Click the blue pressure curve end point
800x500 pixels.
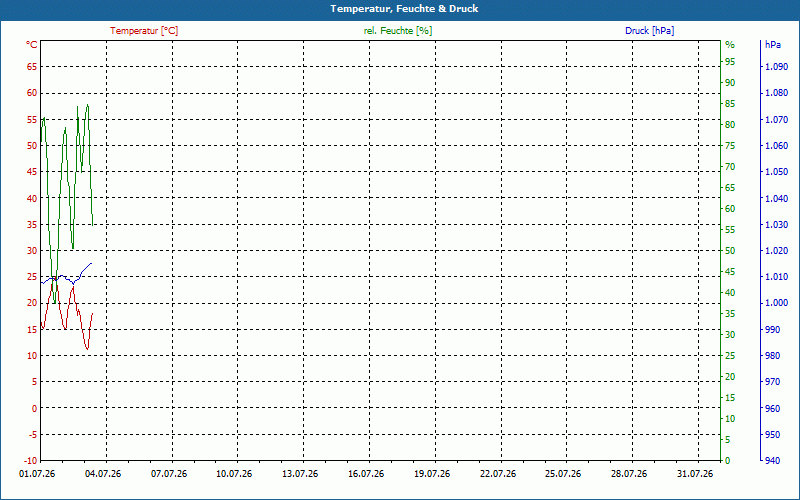point(91,263)
